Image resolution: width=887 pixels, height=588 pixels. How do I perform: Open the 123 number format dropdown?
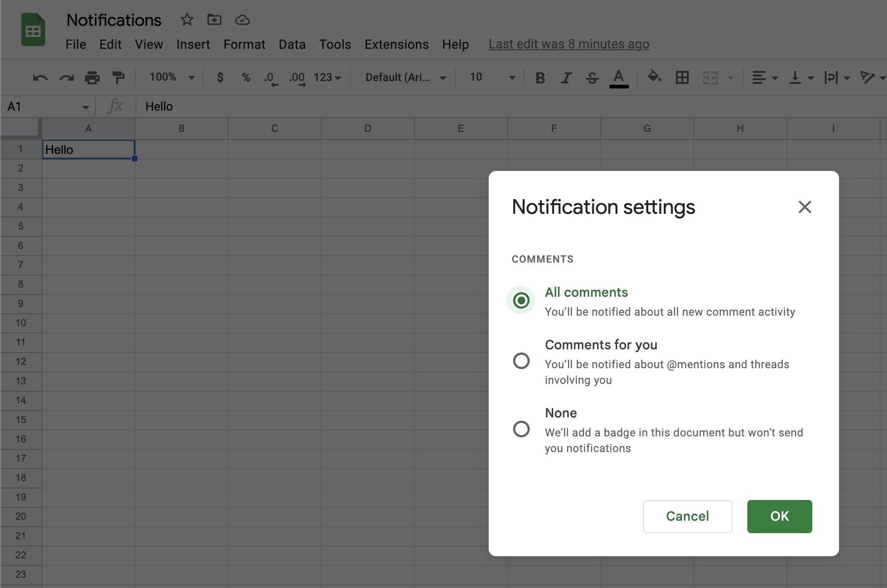(x=327, y=77)
